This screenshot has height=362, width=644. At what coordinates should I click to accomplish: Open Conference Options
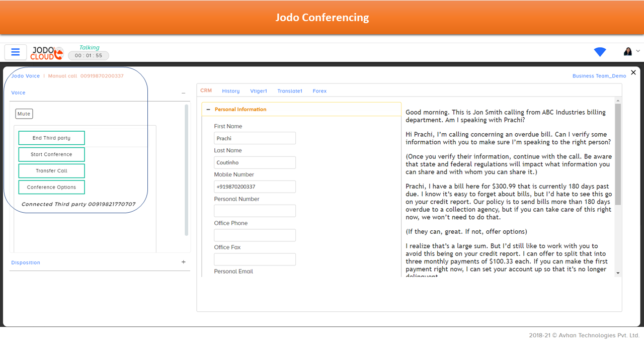[51, 187]
